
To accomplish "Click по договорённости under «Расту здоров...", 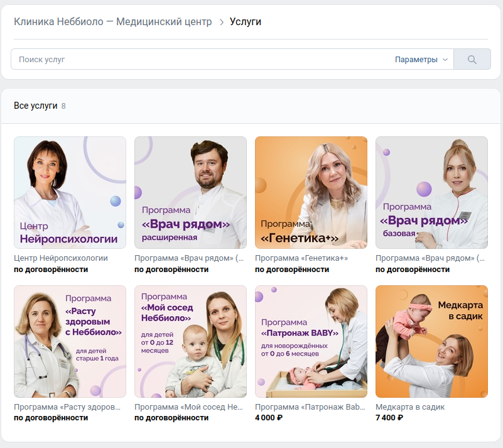I will (x=51, y=417).
